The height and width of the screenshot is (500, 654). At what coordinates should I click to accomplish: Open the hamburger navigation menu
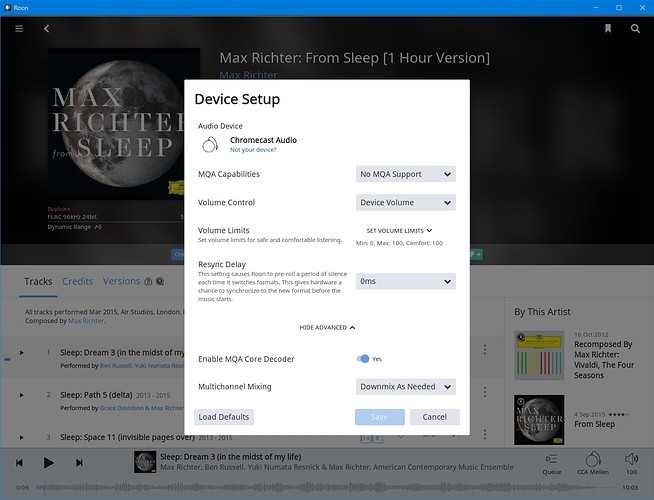(19, 28)
